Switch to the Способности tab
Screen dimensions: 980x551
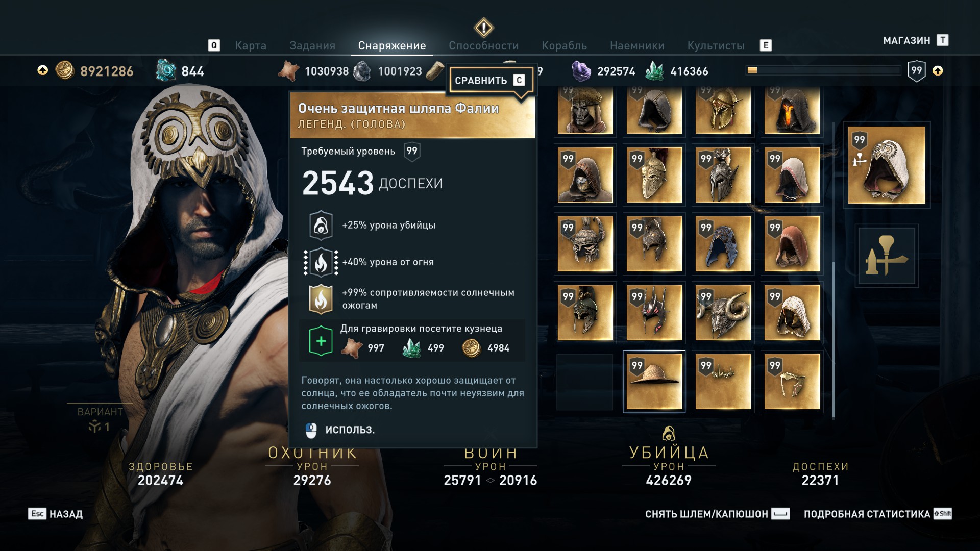(x=483, y=45)
